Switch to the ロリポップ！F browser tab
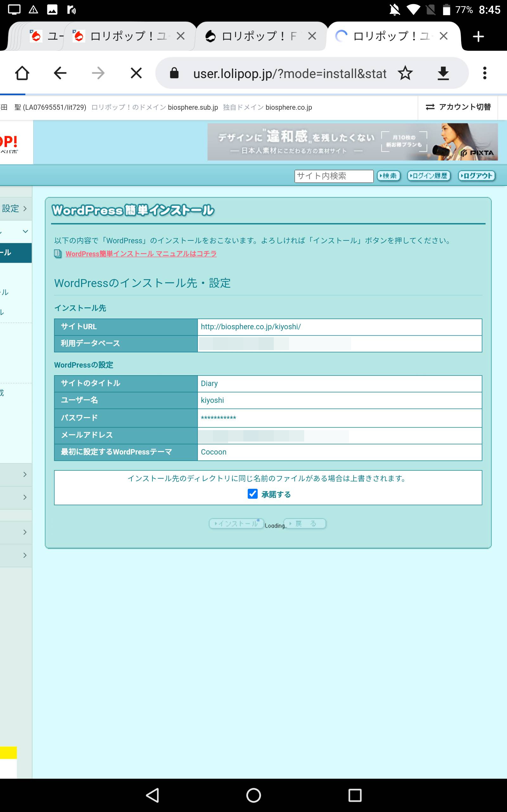The image size is (507, 812). (255, 36)
